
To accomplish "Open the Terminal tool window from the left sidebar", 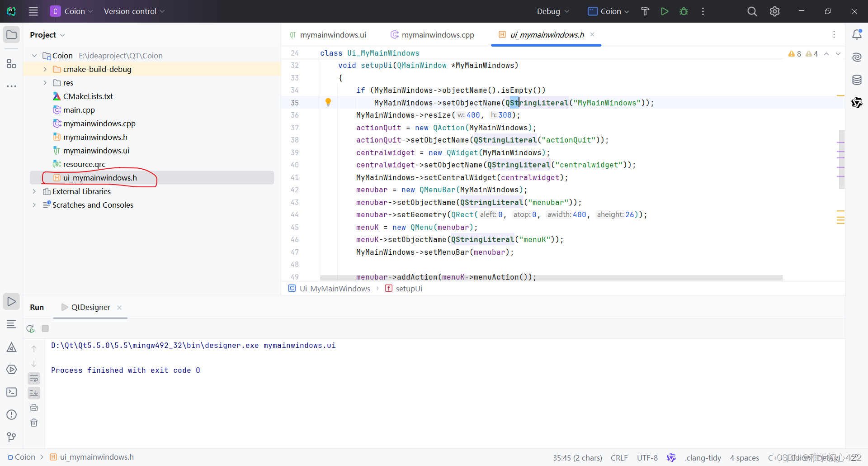I will (x=11, y=392).
